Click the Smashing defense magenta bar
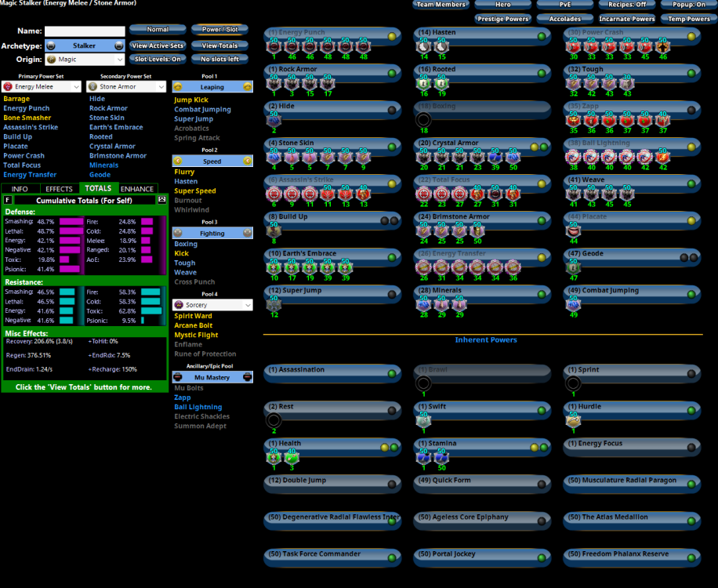 [x=71, y=222]
